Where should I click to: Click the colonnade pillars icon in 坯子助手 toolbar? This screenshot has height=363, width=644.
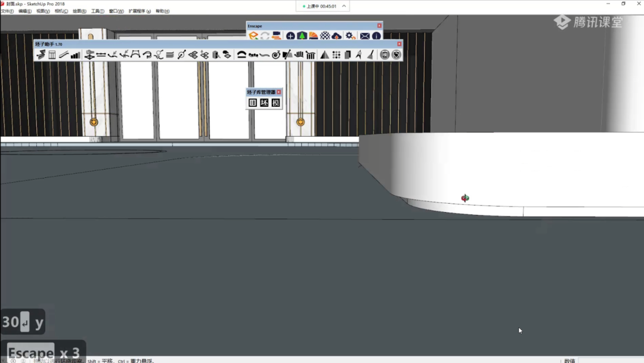(311, 55)
